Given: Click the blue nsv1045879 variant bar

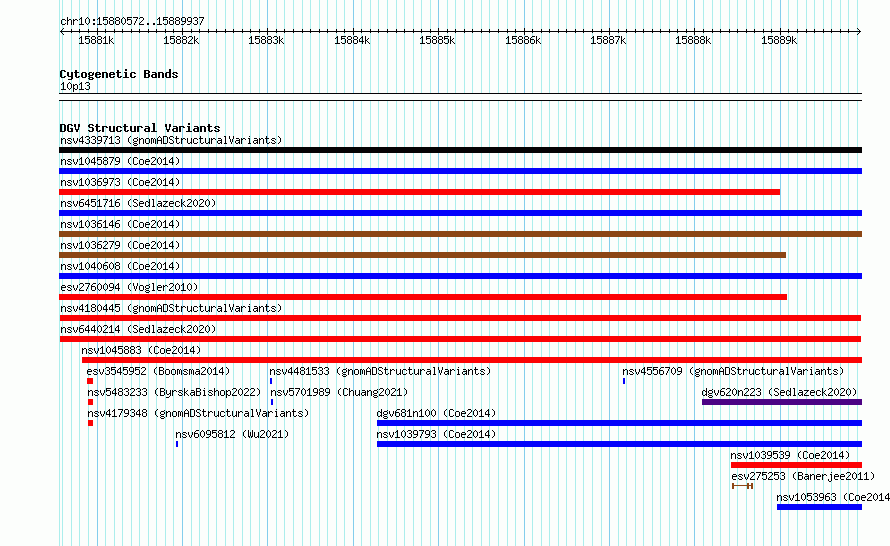Looking at the screenshot, I should [x=460, y=171].
